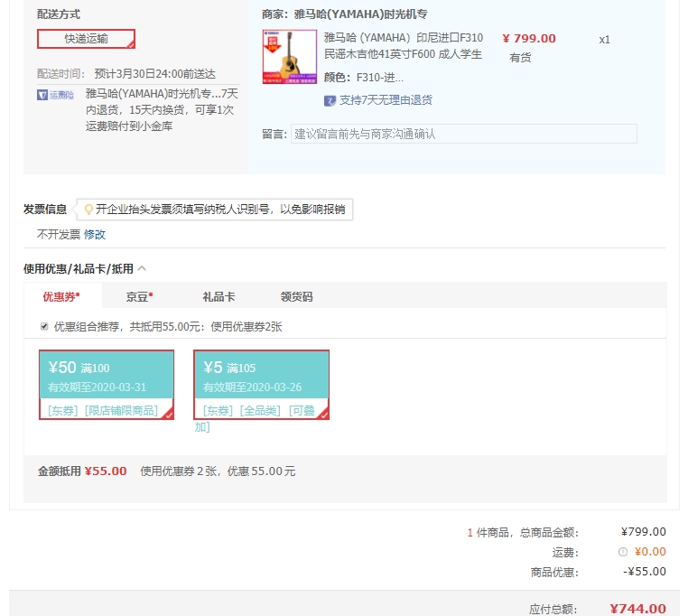Click the 金额抵用 ¥55.00 amount
Image resolution: width=688 pixels, height=616 pixels.
[x=106, y=471]
